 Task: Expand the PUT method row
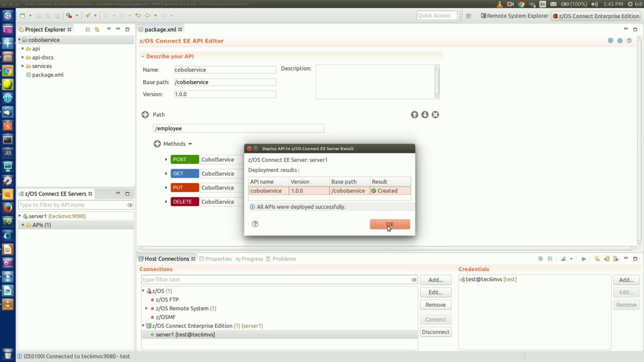pos(166,188)
